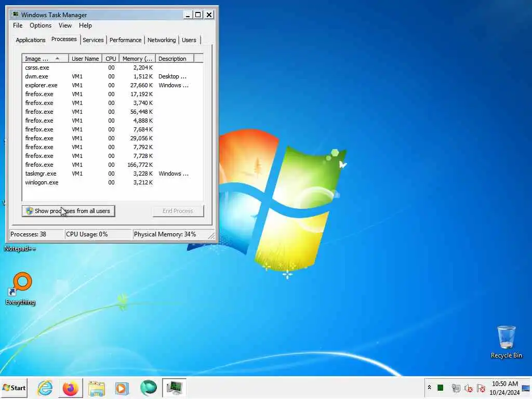Click the green globe app taskbar icon

click(148, 388)
